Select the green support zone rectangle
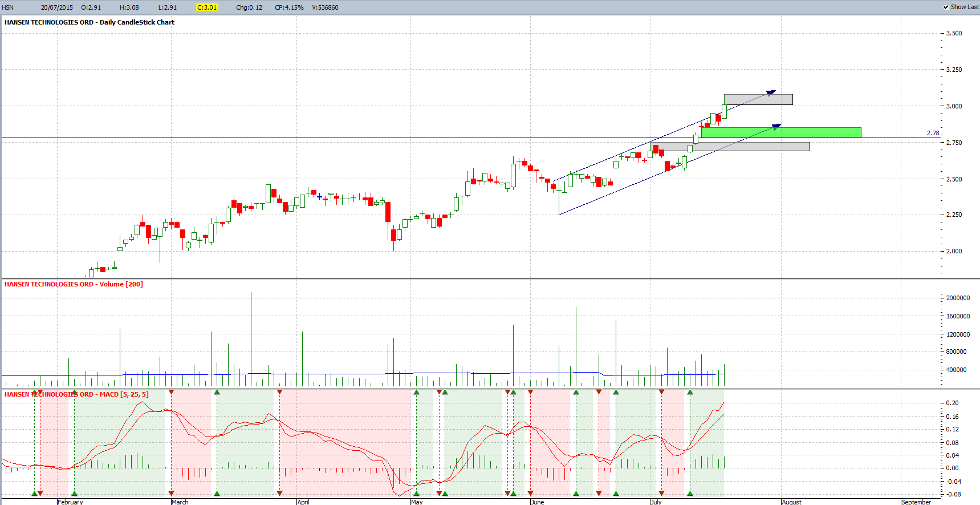The image size is (980, 505). [x=781, y=132]
